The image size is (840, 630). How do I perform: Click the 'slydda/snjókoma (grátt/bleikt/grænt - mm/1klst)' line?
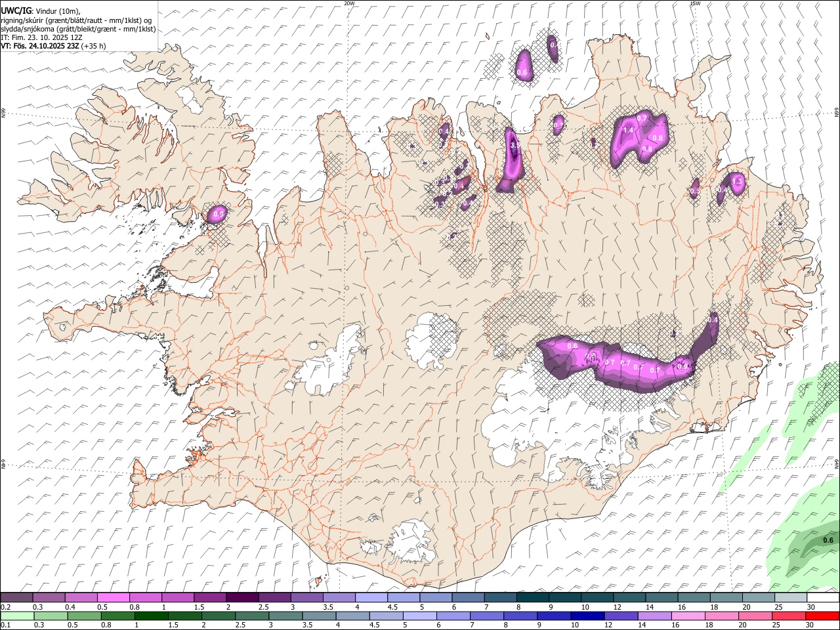click(x=78, y=29)
